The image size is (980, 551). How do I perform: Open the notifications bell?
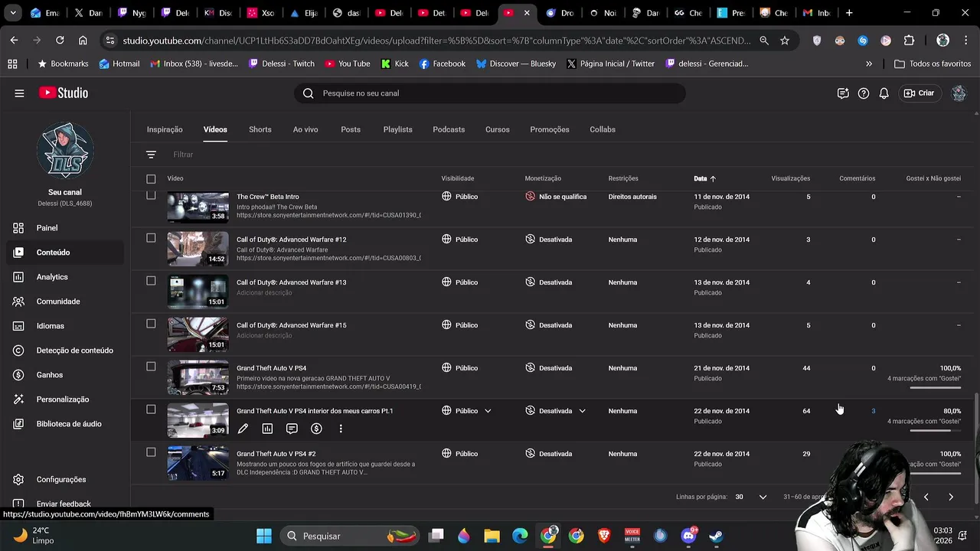tap(884, 93)
